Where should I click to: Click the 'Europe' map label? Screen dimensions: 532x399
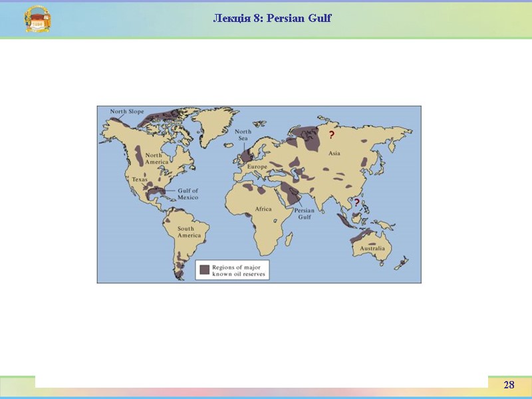[257, 167]
